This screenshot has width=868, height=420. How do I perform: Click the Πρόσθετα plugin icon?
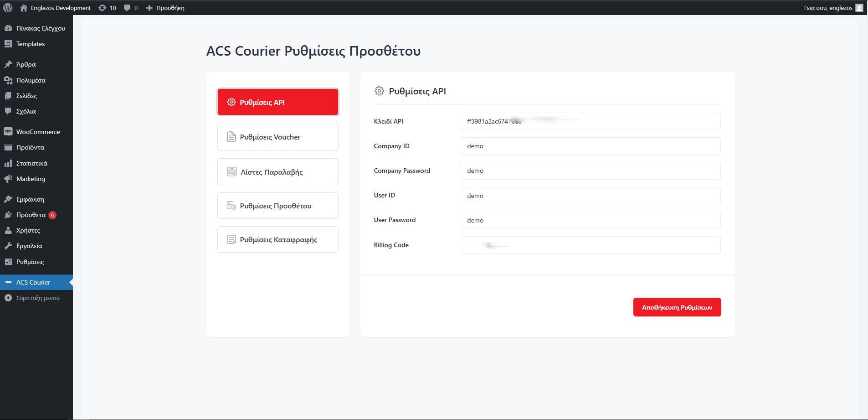(8, 215)
